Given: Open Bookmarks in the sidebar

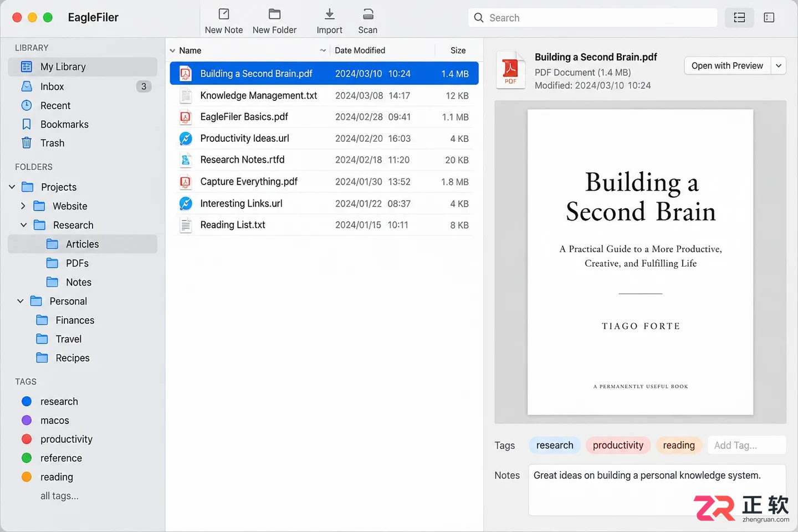Looking at the screenshot, I should coord(83,124).
